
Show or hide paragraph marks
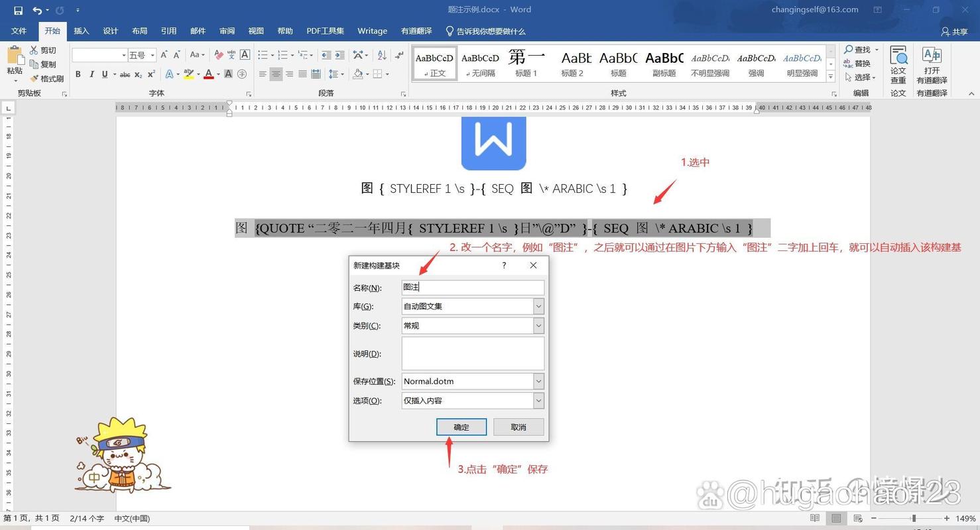click(398, 55)
